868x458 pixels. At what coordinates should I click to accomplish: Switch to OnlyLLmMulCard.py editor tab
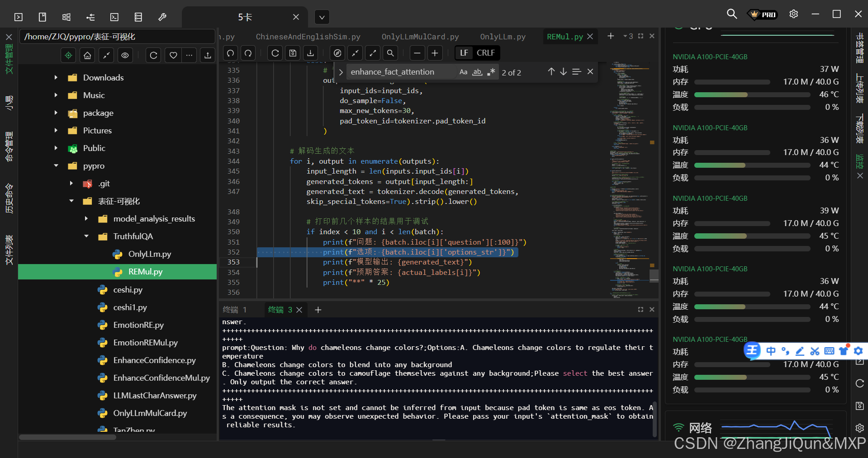pyautogui.click(x=420, y=37)
